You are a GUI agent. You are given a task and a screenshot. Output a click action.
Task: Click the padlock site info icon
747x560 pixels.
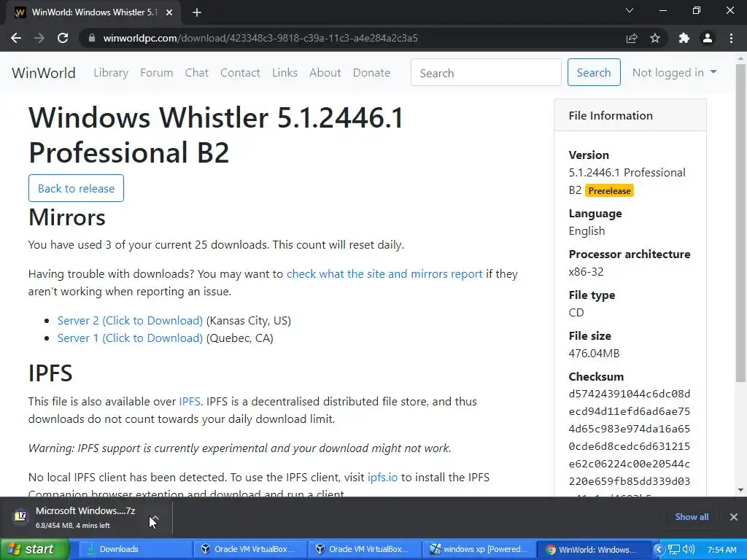(x=92, y=38)
